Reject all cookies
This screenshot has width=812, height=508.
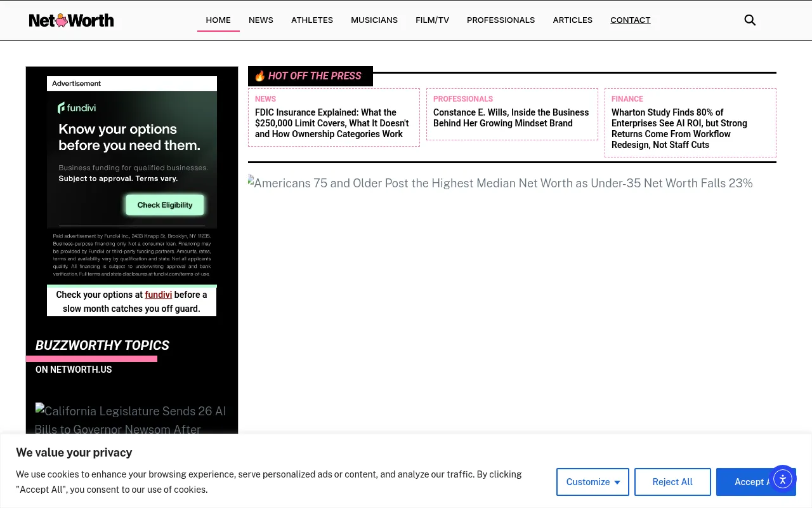coord(672,482)
